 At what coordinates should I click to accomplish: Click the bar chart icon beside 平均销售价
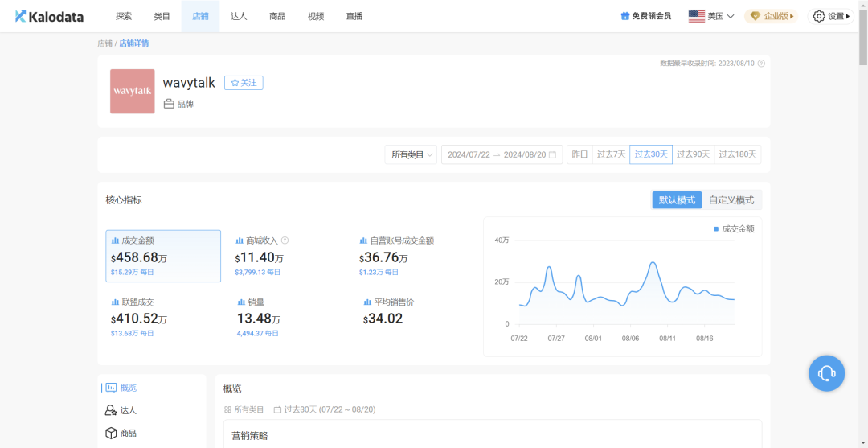pyautogui.click(x=367, y=302)
